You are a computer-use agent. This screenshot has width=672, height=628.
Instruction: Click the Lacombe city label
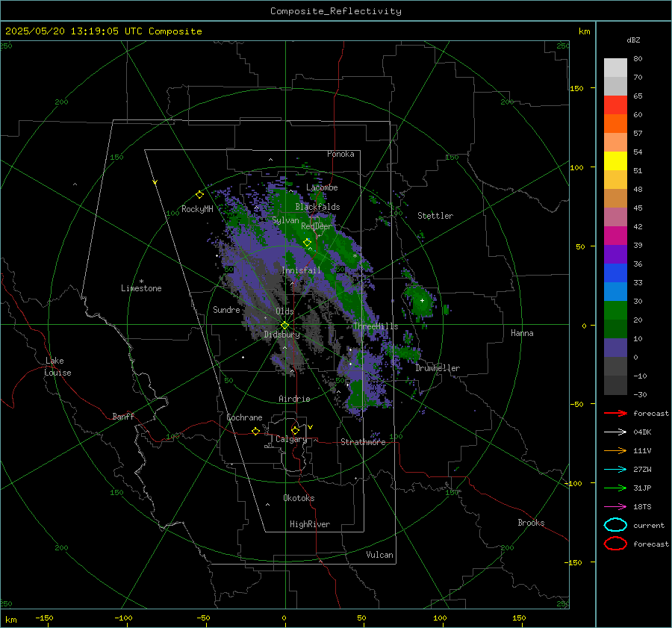click(322, 187)
